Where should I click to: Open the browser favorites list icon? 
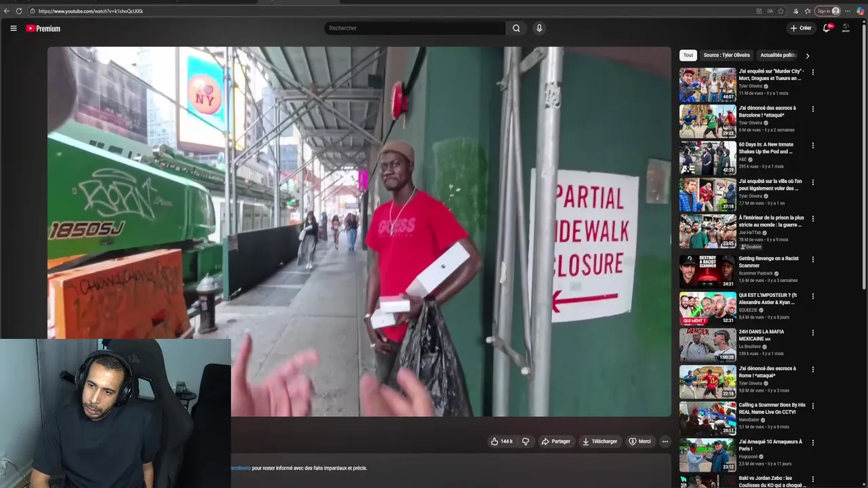click(x=808, y=11)
